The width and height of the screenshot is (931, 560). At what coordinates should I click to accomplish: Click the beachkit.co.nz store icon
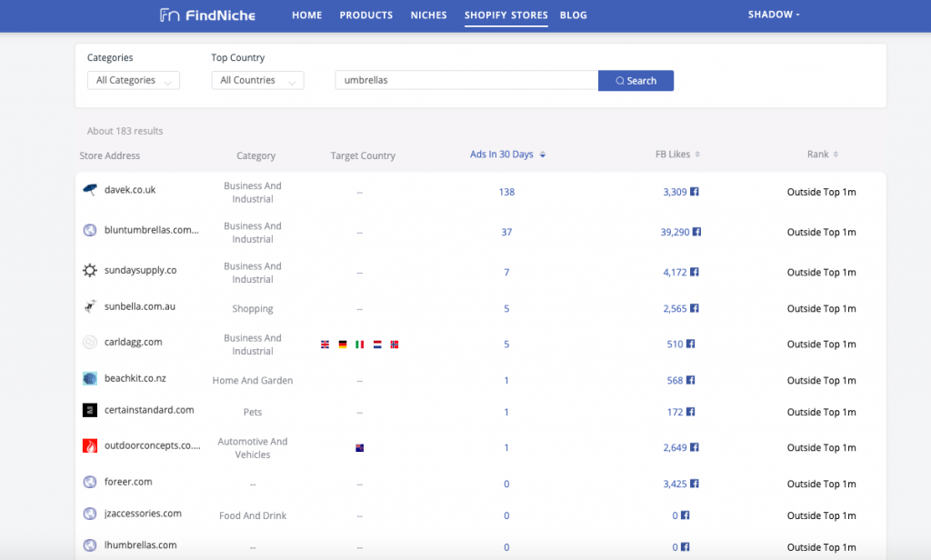click(90, 378)
